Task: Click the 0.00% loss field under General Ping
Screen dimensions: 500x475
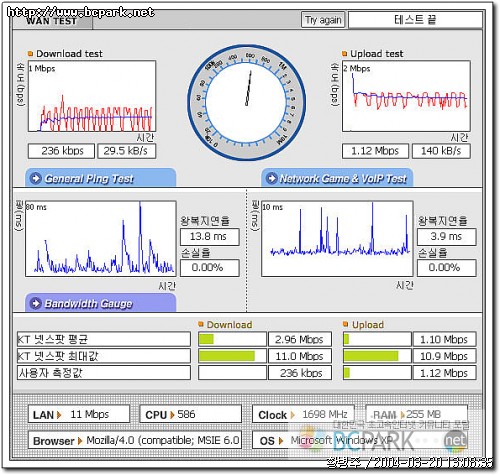Action: (210, 268)
